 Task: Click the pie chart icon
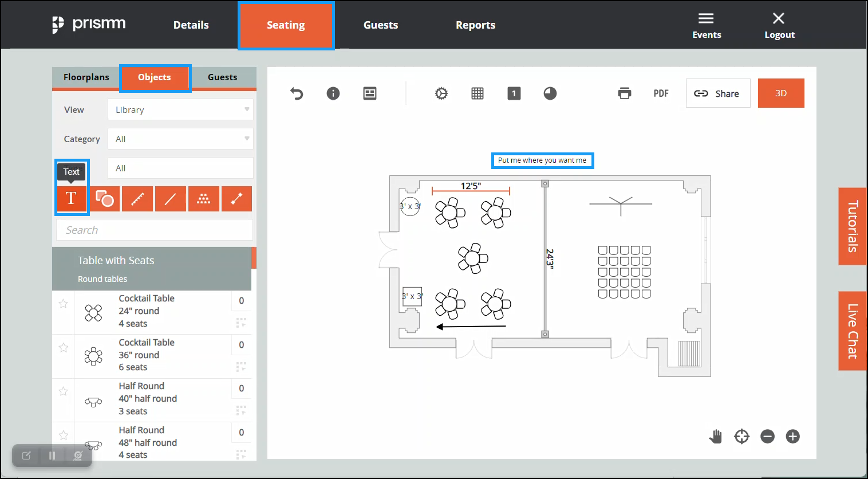[x=550, y=93]
